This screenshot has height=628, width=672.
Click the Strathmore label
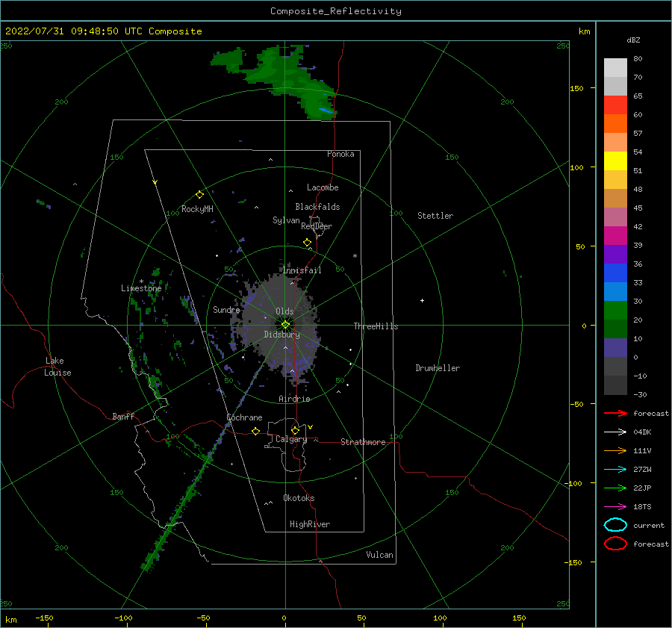(x=363, y=442)
